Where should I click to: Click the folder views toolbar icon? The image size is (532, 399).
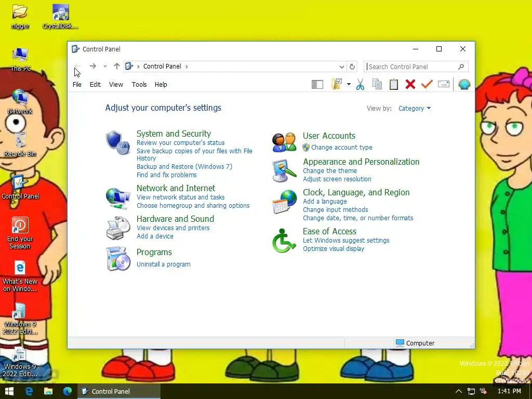(x=337, y=84)
